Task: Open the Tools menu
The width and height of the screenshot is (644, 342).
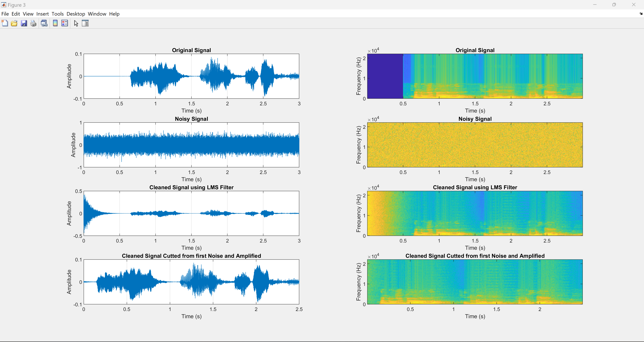Action: click(x=58, y=14)
